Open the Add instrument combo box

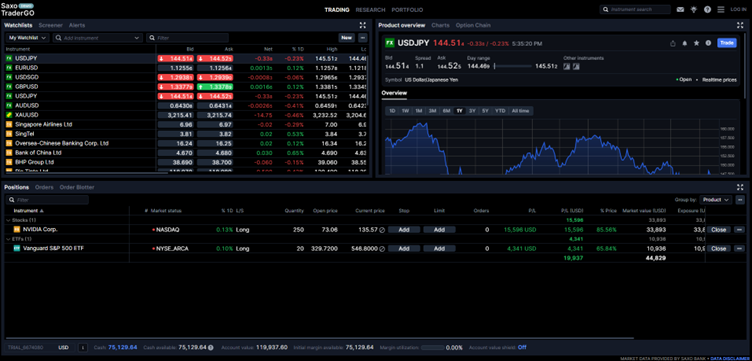point(98,38)
